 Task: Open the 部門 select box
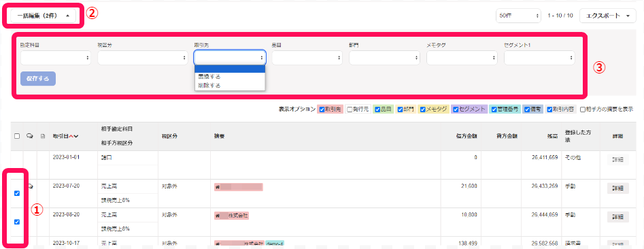tap(384, 58)
